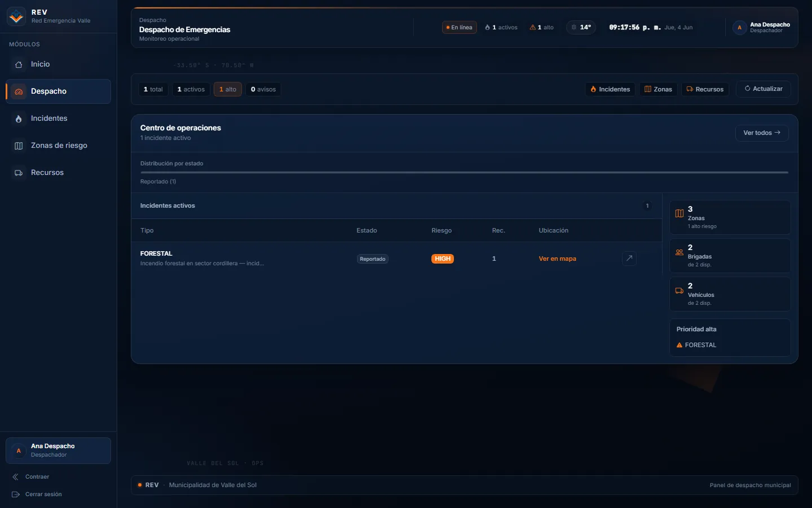Screen dimensions: 812x508
Task: Open Recursos from the toolbar button
Action: click(x=705, y=89)
